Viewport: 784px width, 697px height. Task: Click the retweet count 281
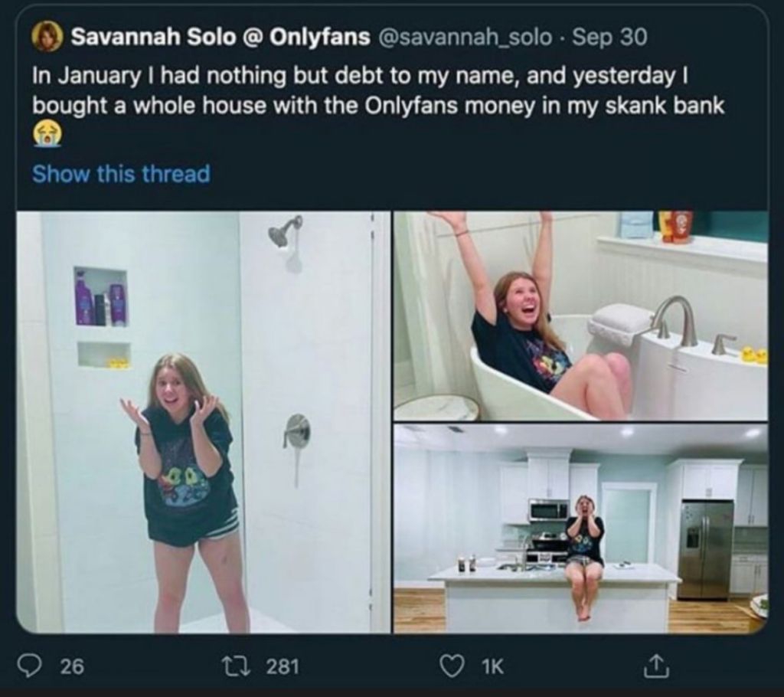(282, 667)
